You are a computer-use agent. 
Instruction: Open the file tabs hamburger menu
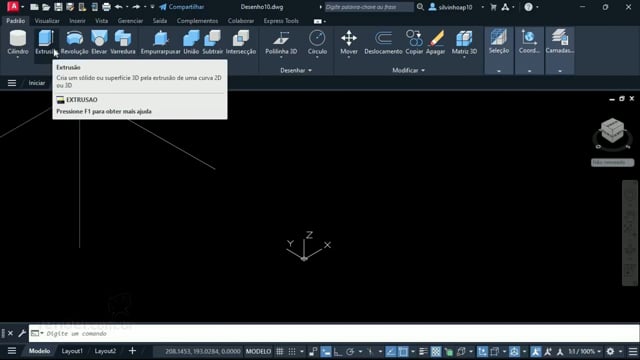12,83
